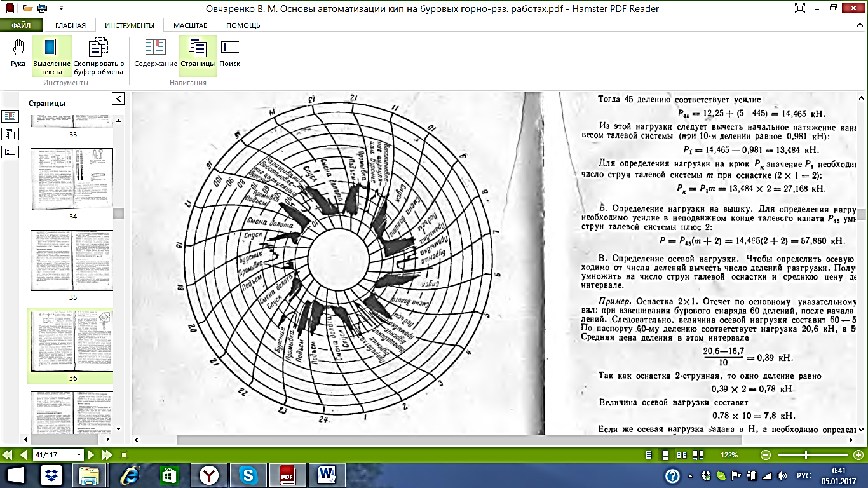
Task: Switch to Word from the taskbar
Action: point(327,475)
